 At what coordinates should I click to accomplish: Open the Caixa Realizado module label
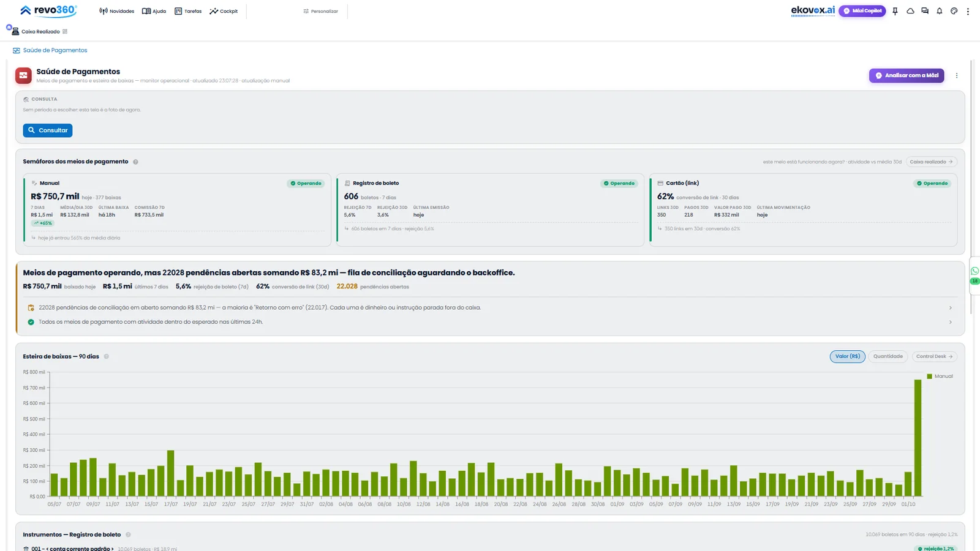click(40, 32)
